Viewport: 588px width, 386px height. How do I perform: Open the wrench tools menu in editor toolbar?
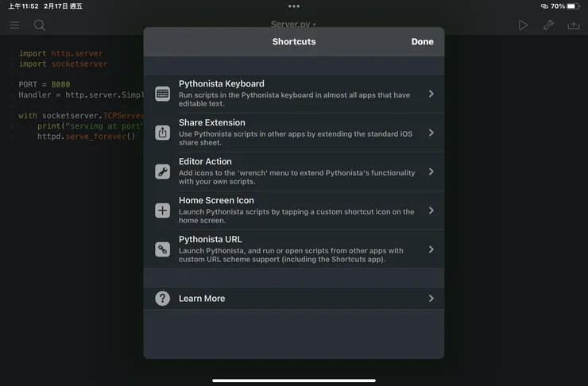548,25
